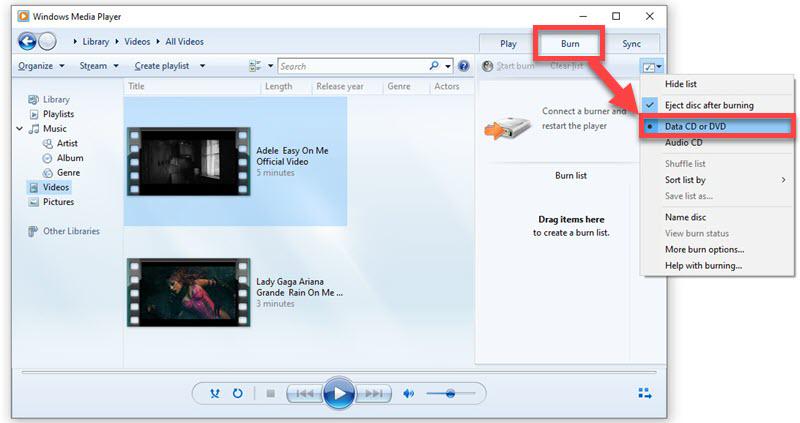Open the search options dropdown arrow
Viewport: 800px width, 423px height.
[448, 66]
